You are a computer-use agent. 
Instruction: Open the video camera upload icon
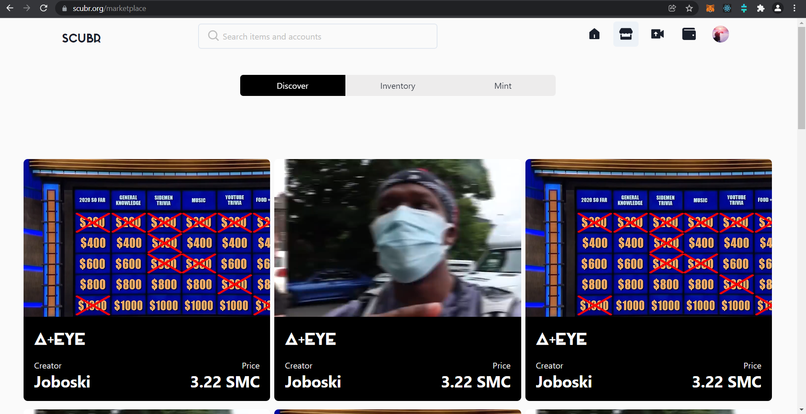[x=657, y=34]
